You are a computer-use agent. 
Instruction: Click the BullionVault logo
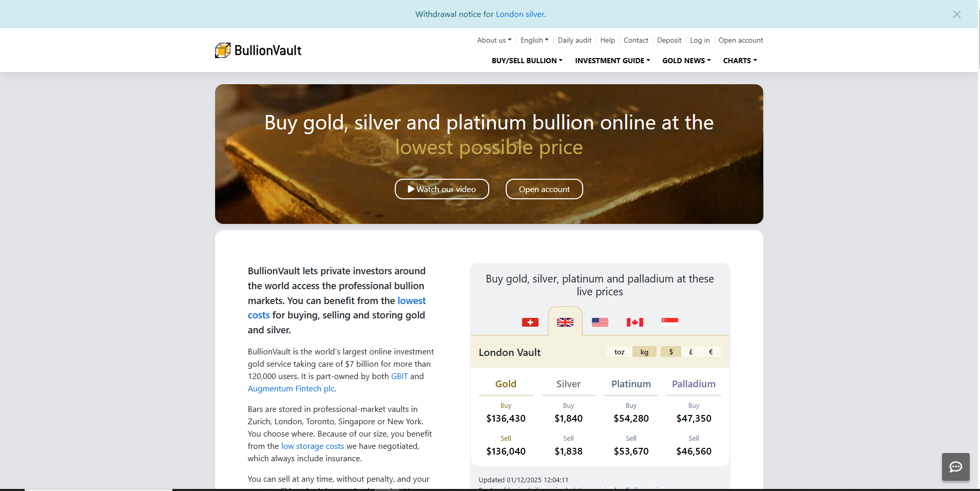pos(258,50)
